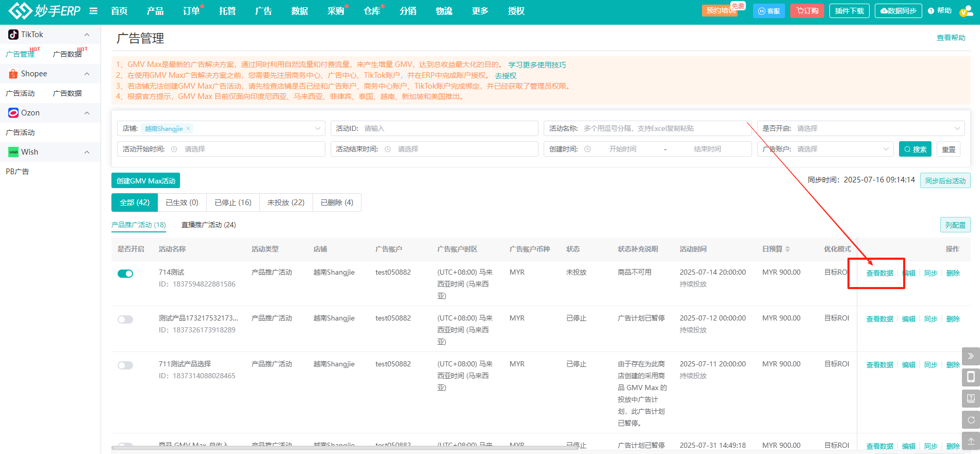980x454 pixels.
Task: Open PB广告 under Wish in sidebar
Action: (x=18, y=172)
